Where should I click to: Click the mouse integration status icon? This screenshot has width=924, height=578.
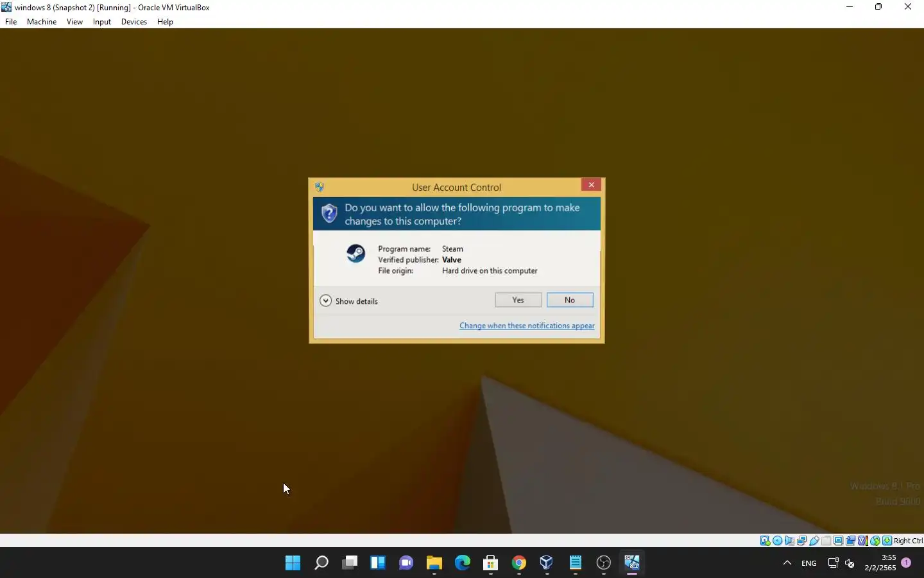[x=875, y=541]
